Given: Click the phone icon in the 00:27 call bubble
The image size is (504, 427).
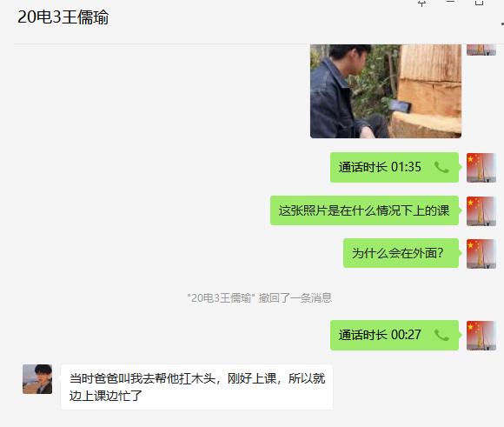Looking at the screenshot, I should pyautogui.click(x=441, y=336).
